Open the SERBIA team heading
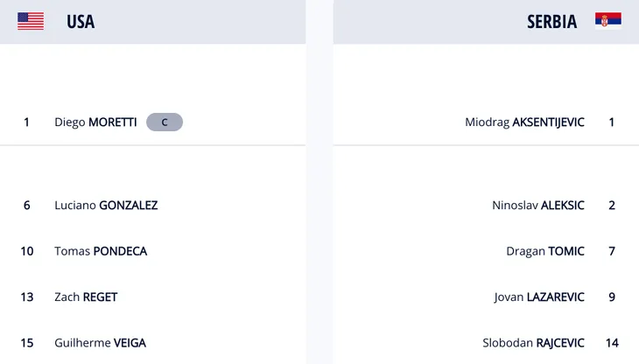Viewport: 639px width, 364px height. [x=551, y=22]
